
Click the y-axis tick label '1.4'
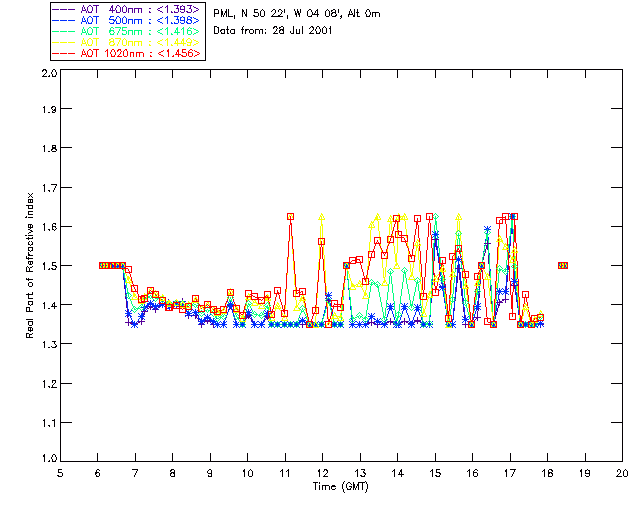point(49,305)
